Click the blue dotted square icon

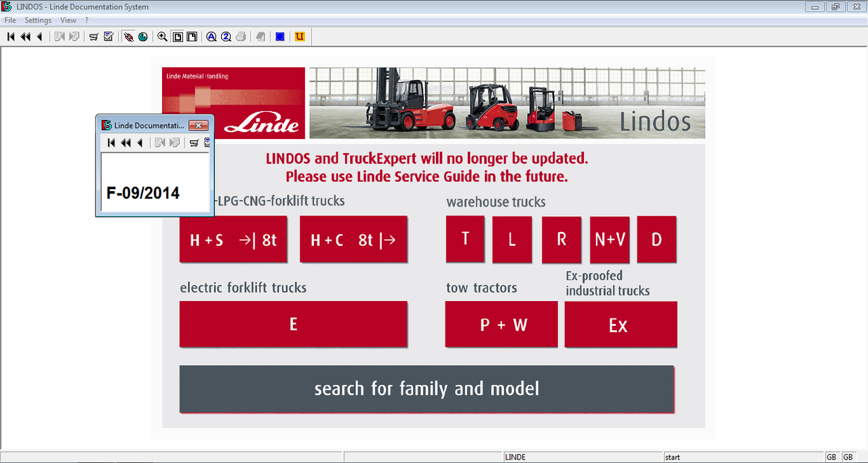280,37
